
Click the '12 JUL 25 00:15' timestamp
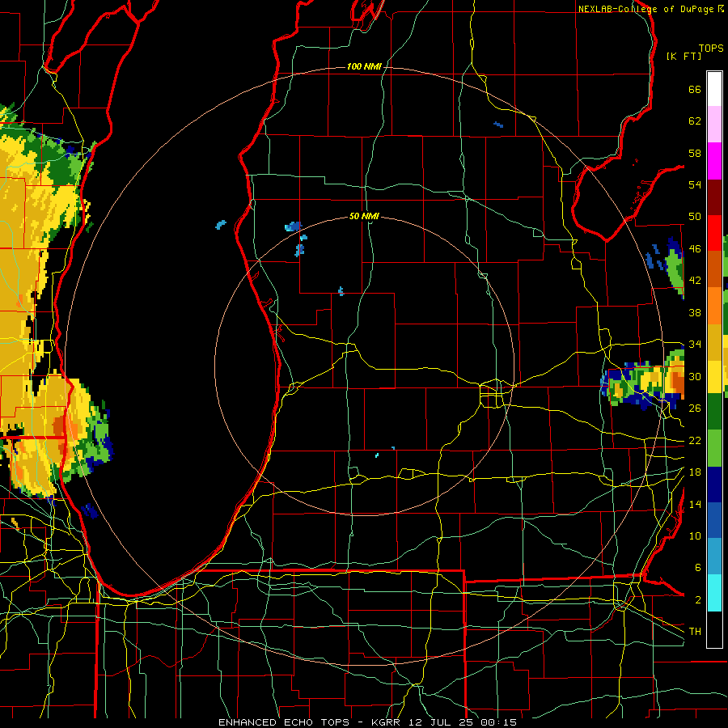point(463,722)
